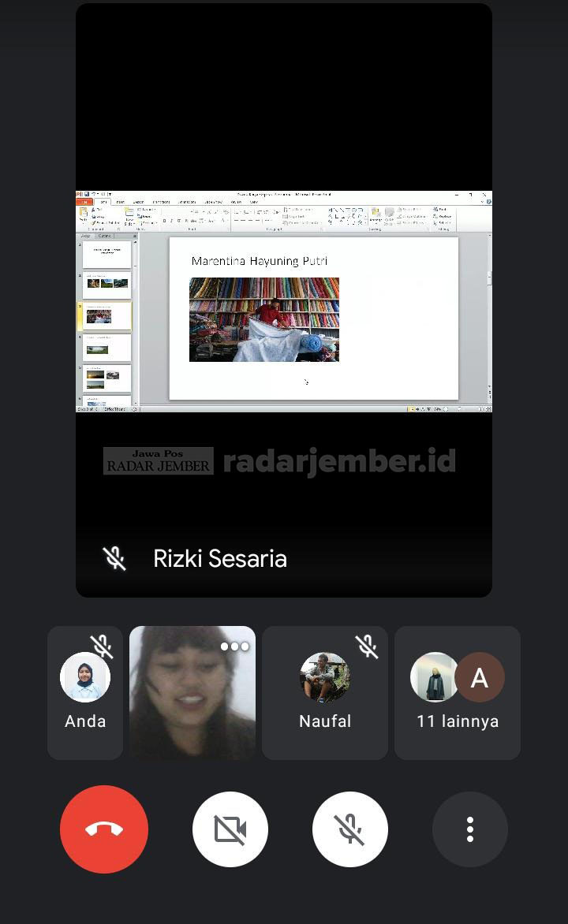Open the more options three-dot menu
Image resolution: width=568 pixels, height=924 pixels.
point(470,829)
